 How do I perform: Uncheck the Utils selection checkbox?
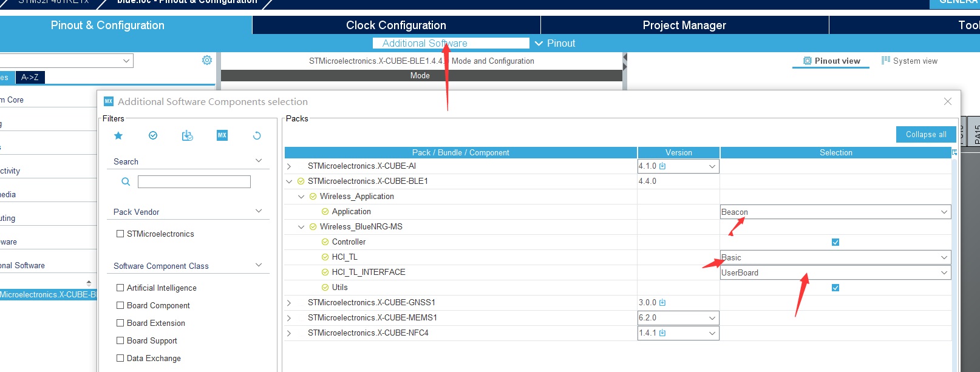tap(835, 288)
